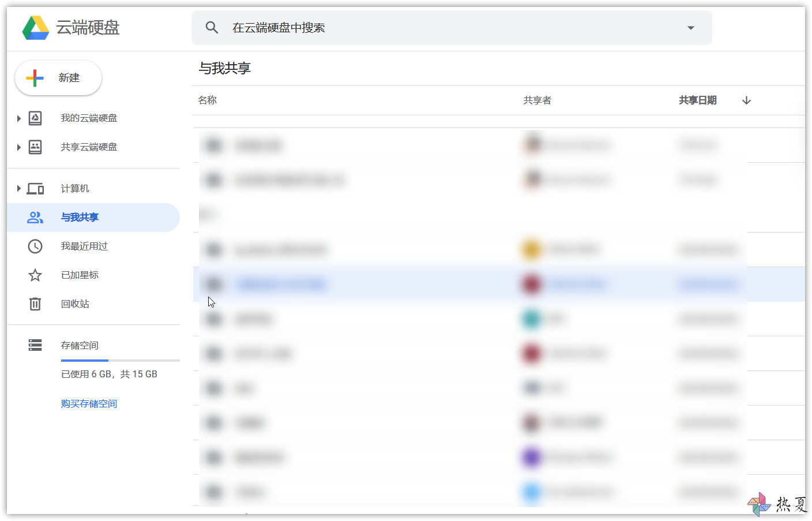This screenshot has width=812, height=521.
Task: Select the 共享云端硬盘 icon
Action: tap(35, 147)
